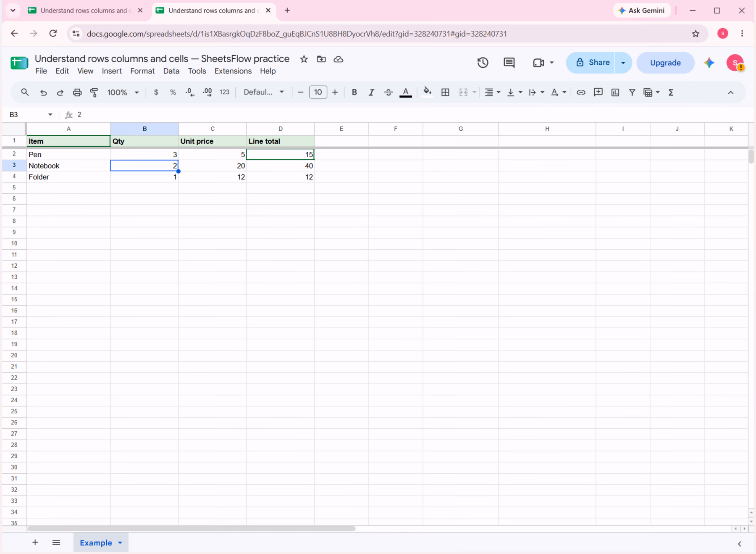Click the insert chart icon

[x=615, y=92]
